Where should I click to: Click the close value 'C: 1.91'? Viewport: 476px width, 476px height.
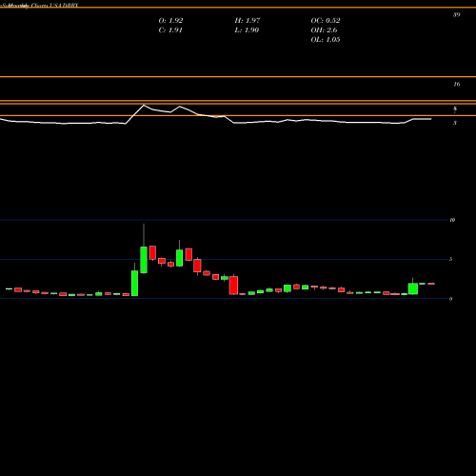(170, 30)
